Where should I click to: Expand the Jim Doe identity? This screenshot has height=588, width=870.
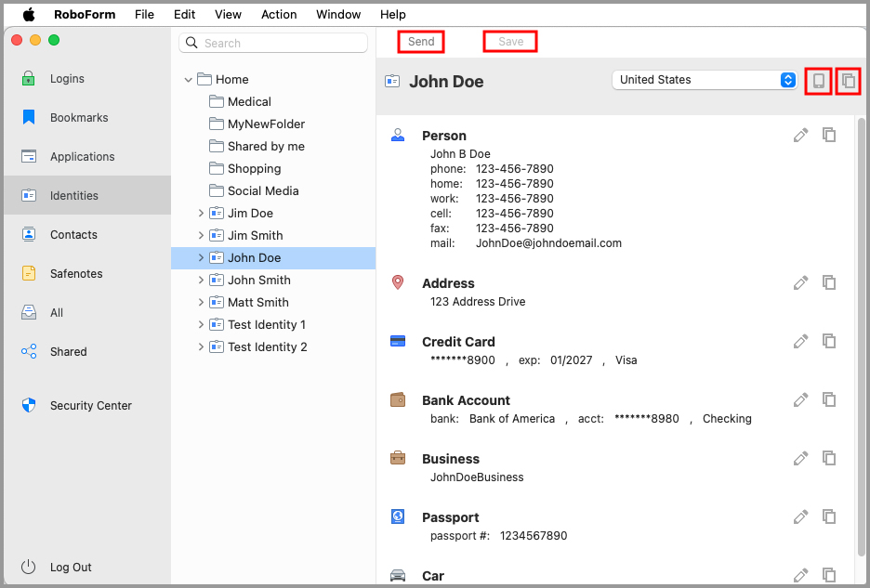coord(201,213)
